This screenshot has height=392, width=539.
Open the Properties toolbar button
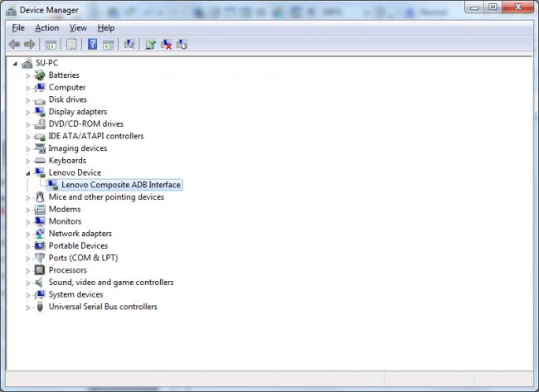click(x=71, y=44)
